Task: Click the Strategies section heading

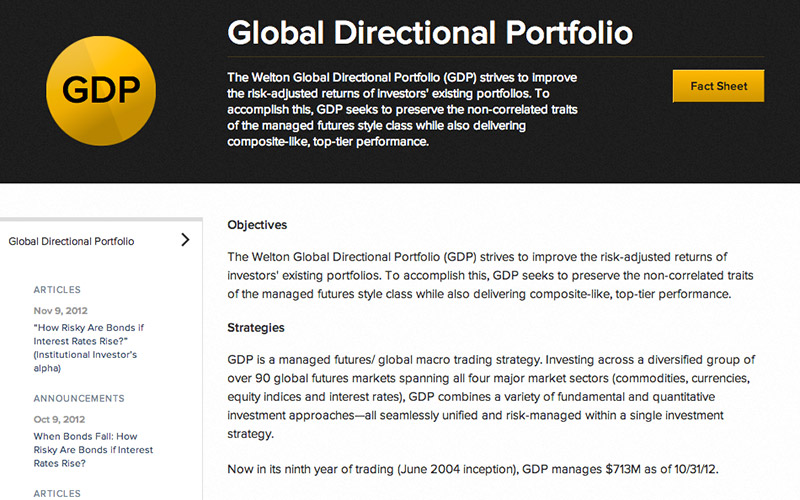Action: point(256,327)
